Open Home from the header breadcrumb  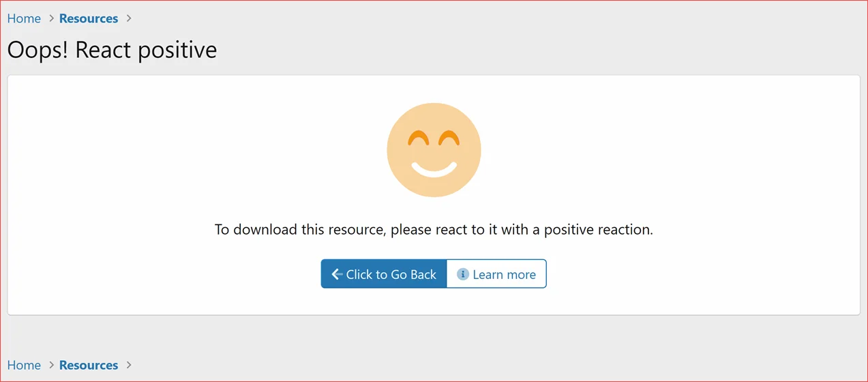click(x=24, y=19)
